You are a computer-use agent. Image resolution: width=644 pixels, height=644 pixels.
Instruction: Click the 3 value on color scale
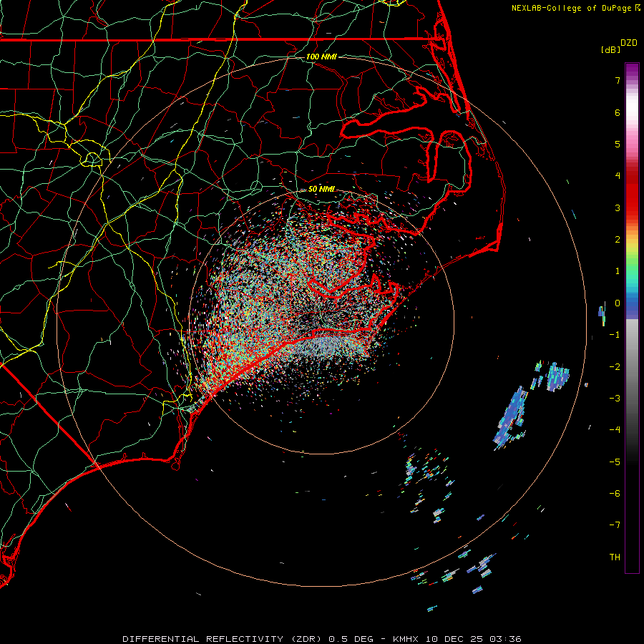618,208
